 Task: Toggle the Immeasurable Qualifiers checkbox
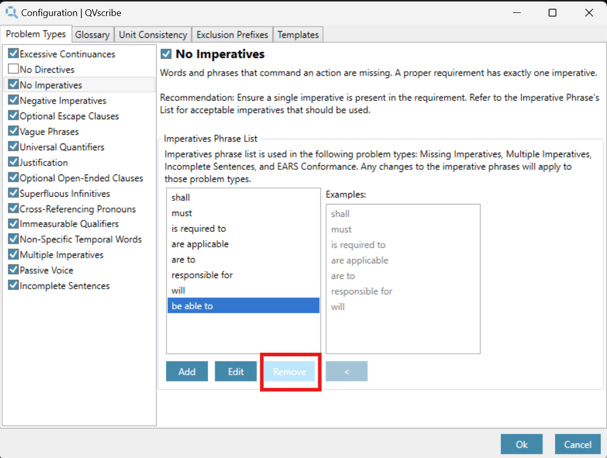click(13, 223)
